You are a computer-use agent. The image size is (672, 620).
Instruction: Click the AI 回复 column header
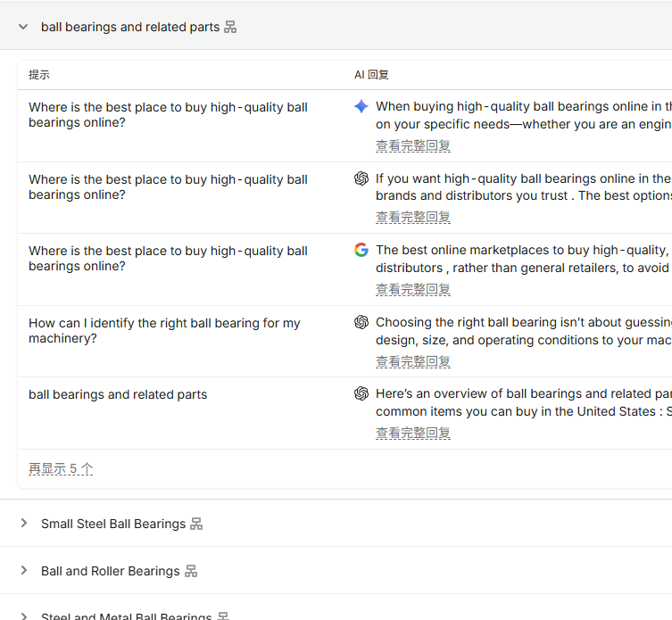pyautogui.click(x=371, y=75)
